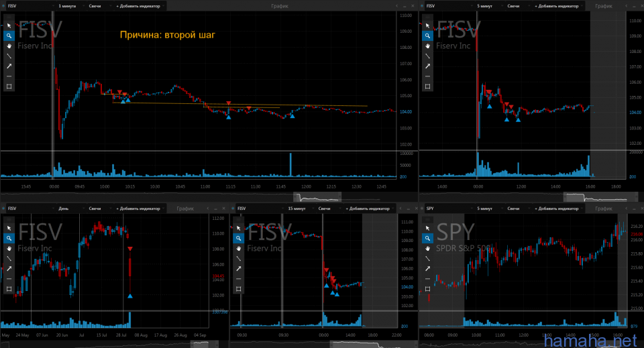This screenshot has width=644, height=348.
Task: Click the red sell marker on the daily chart
Action: tap(129, 249)
